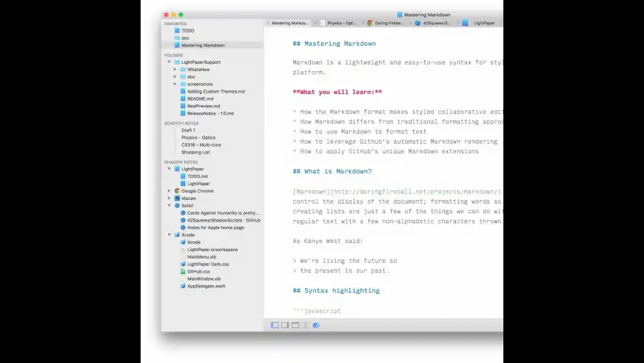Screen dimensions: 644x363
Task: Click the Macaw app icon in sidebar
Action: pos(177,198)
